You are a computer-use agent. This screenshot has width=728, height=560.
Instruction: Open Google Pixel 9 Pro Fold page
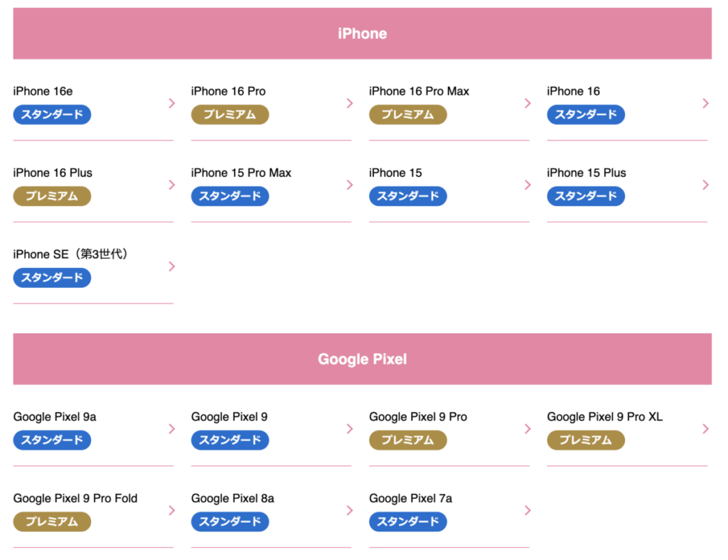75,498
